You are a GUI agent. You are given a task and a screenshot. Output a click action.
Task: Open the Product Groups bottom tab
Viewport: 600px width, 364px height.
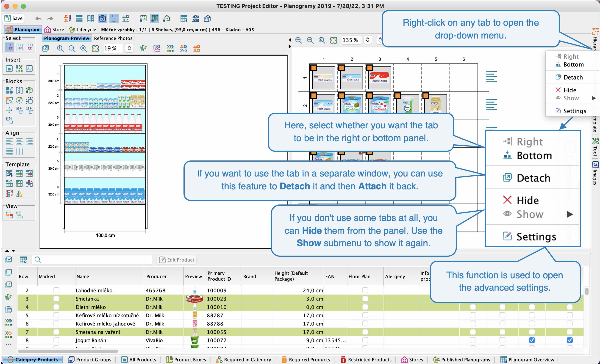[x=90, y=360]
